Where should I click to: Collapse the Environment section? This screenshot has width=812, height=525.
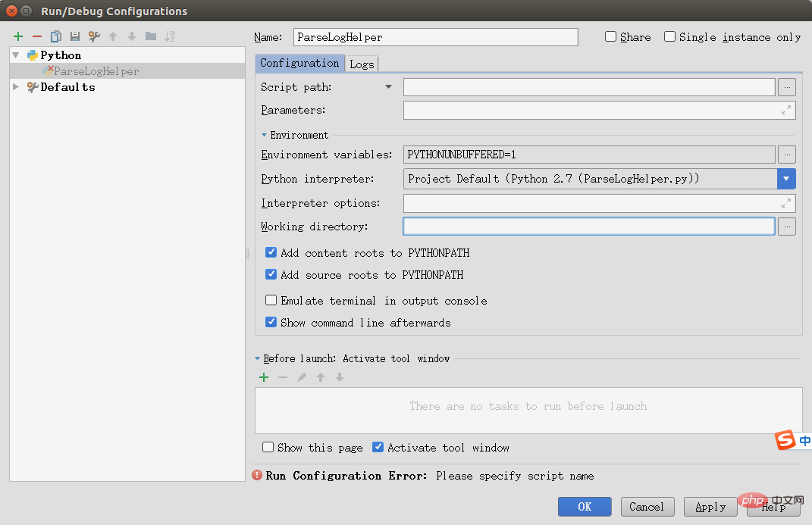point(264,135)
